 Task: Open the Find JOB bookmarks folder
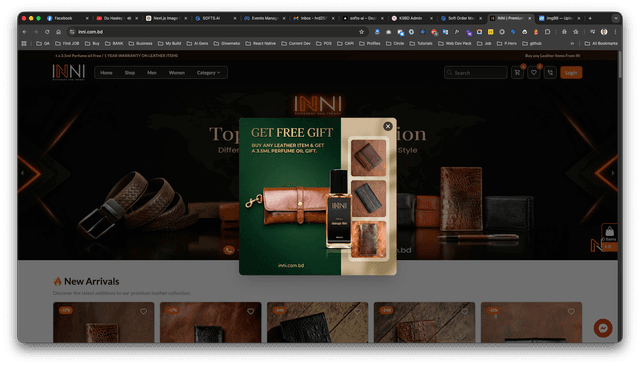[x=67, y=43]
